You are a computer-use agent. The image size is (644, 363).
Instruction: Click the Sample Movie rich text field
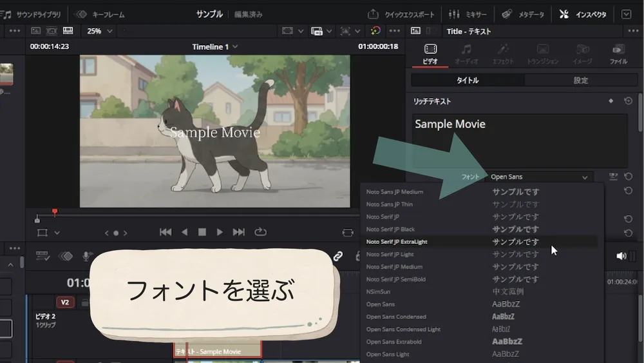pyautogui.click(x=520, y=141)
